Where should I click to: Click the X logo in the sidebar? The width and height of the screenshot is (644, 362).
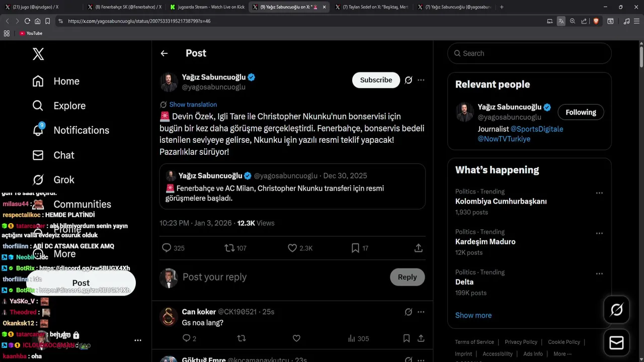coord(38,54)
